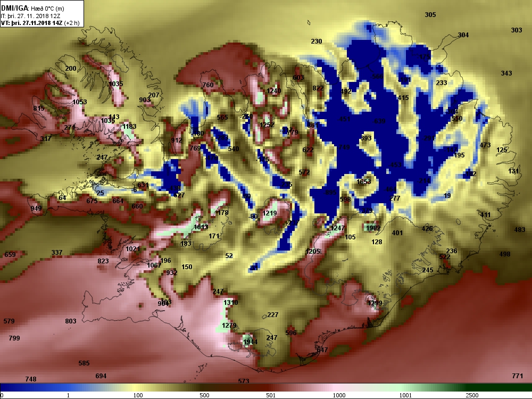This screenshot has width=532, height=399.
Task: Click the value '822' on the map
Action: 318,88
